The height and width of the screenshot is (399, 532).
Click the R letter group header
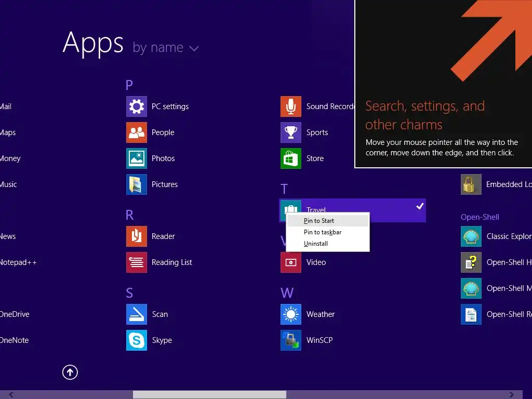click(x=129, y=215)
